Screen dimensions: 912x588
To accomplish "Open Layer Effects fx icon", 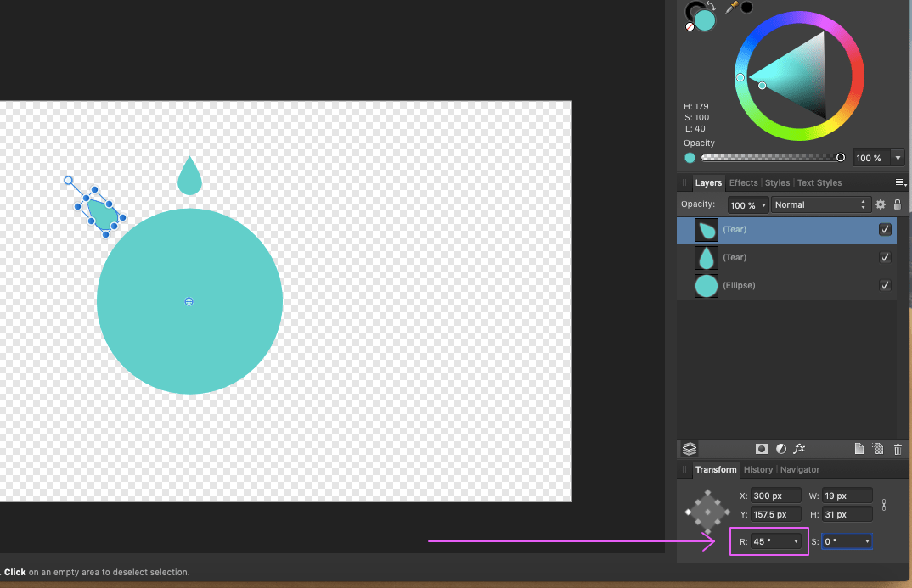I will (799, 449).
